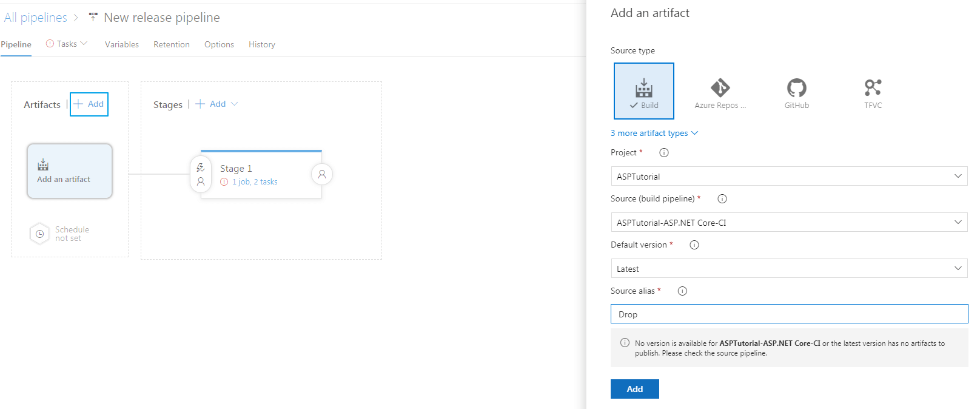Open the Project dropdown showing ASPTutorial
This screenshot has height=409, width=980.
[x=789, y=177]
